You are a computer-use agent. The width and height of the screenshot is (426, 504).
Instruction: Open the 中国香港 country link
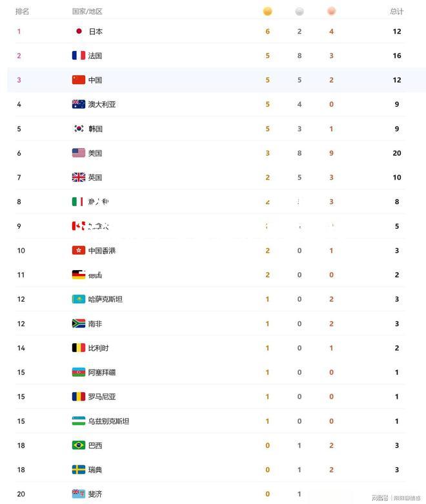102,251
